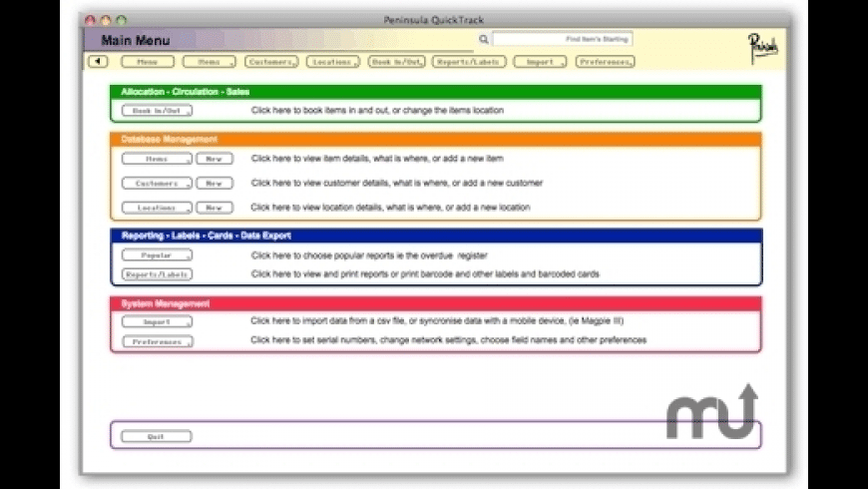The height and width of the screenshot is (489, 868).
Task: Click New button beside Customers
Action: coord(215,184)
